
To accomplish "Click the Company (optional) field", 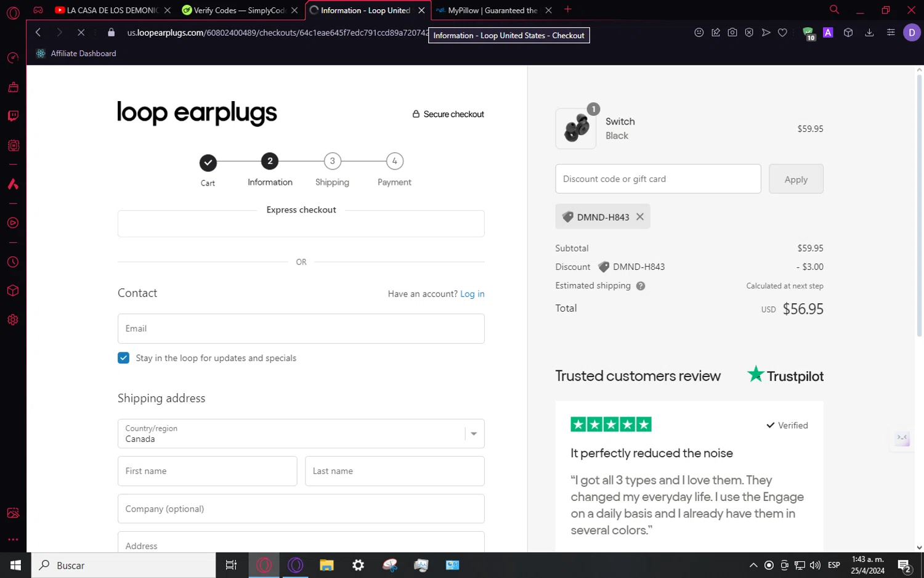I will click(x=301, y=508).
